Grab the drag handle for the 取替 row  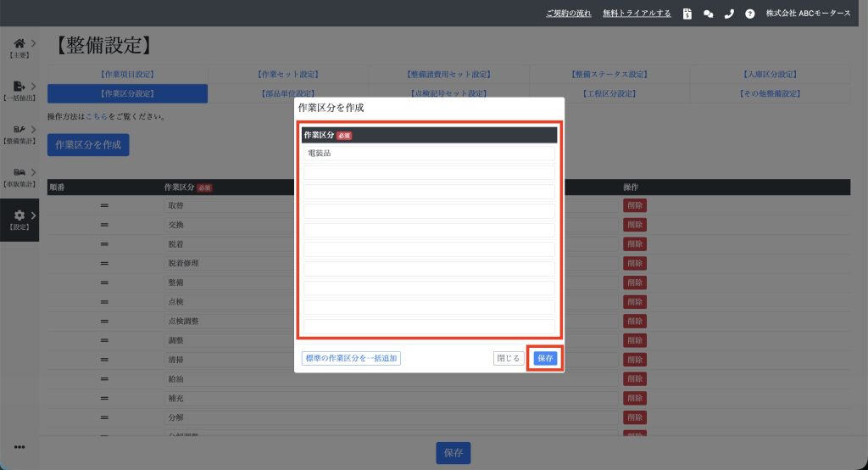point(105,205)
